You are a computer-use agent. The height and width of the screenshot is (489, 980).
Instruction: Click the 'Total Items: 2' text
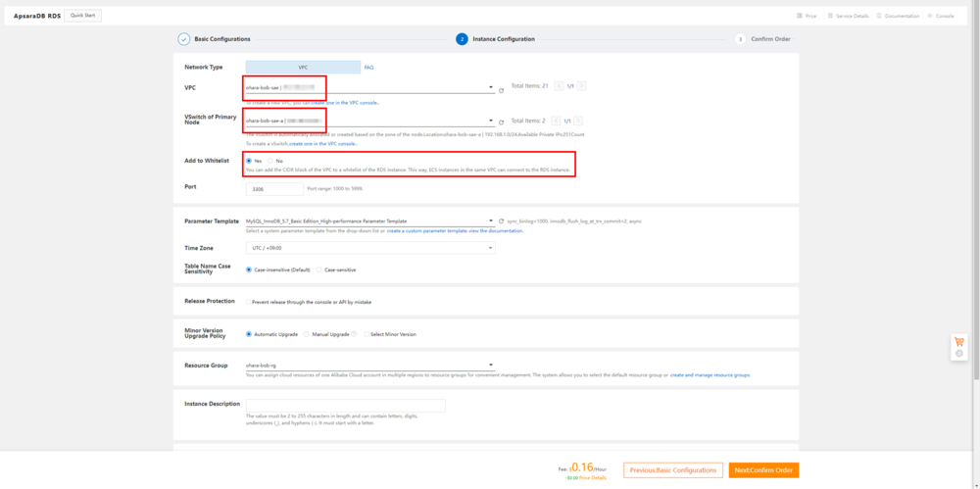pyautogui.click(x=528, y=121)
